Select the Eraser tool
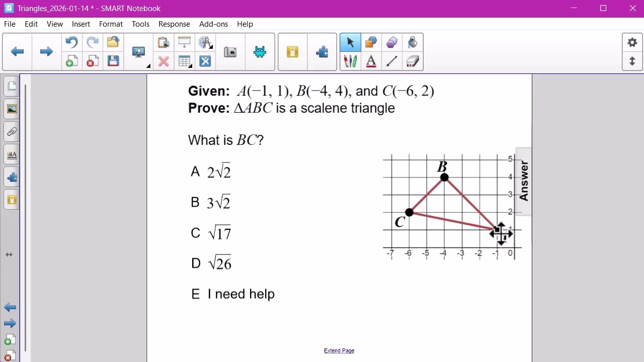 coord(413,61)
